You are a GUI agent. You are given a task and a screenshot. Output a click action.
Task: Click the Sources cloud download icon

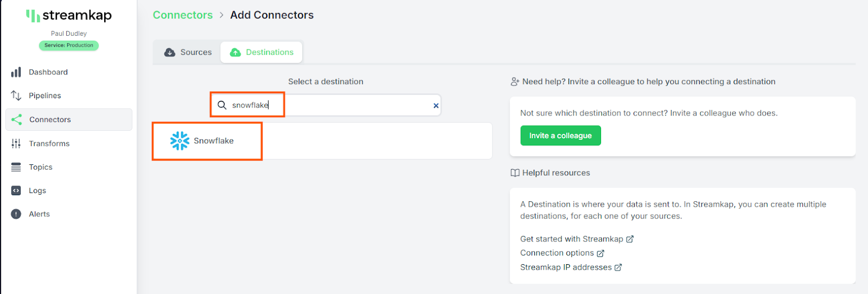click(x=170, y=52)
